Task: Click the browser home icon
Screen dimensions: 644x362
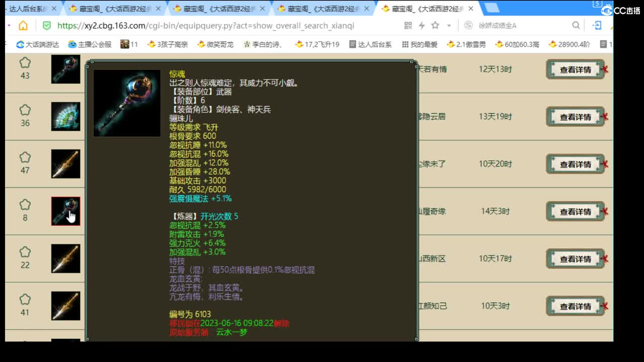Action: click(x=23, y=26)
